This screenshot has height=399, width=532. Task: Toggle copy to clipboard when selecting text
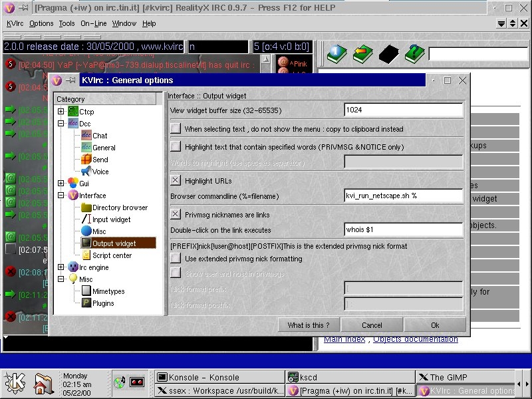click(x=176, y=128)
